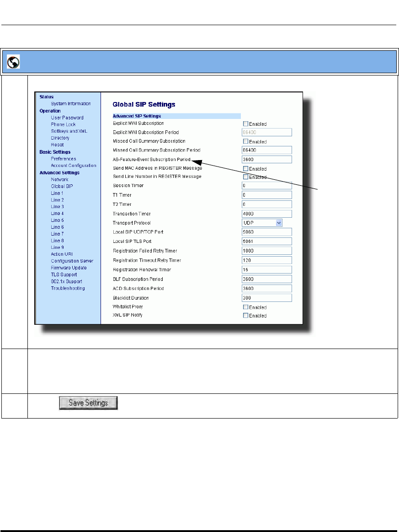
Task: Open Account Configuration page
Action: click(x=74, y=166)
